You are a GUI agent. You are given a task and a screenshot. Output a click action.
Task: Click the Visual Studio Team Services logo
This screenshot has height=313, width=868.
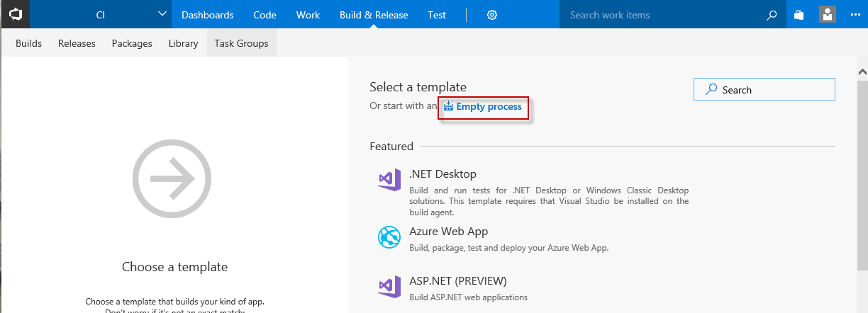15,14
